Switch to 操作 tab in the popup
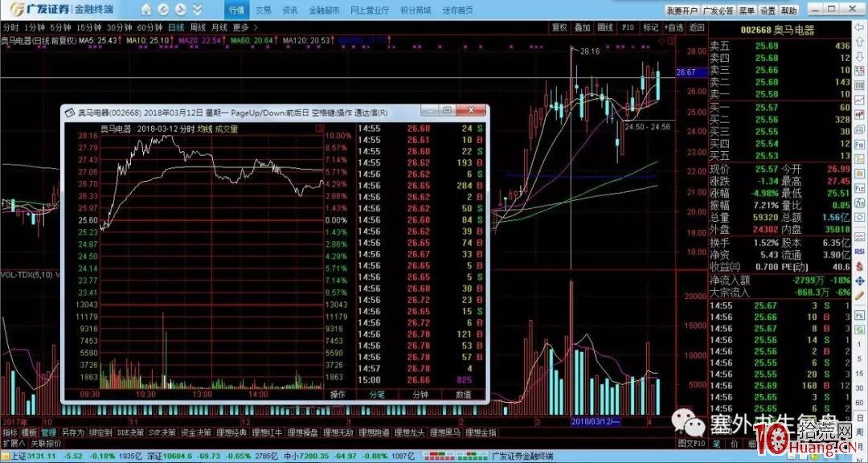 pos(338,395)
